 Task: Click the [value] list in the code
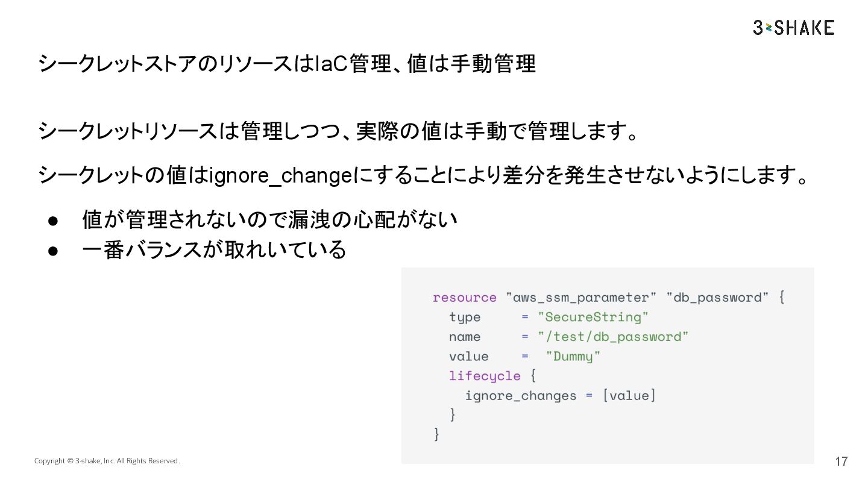click(629, 396)
